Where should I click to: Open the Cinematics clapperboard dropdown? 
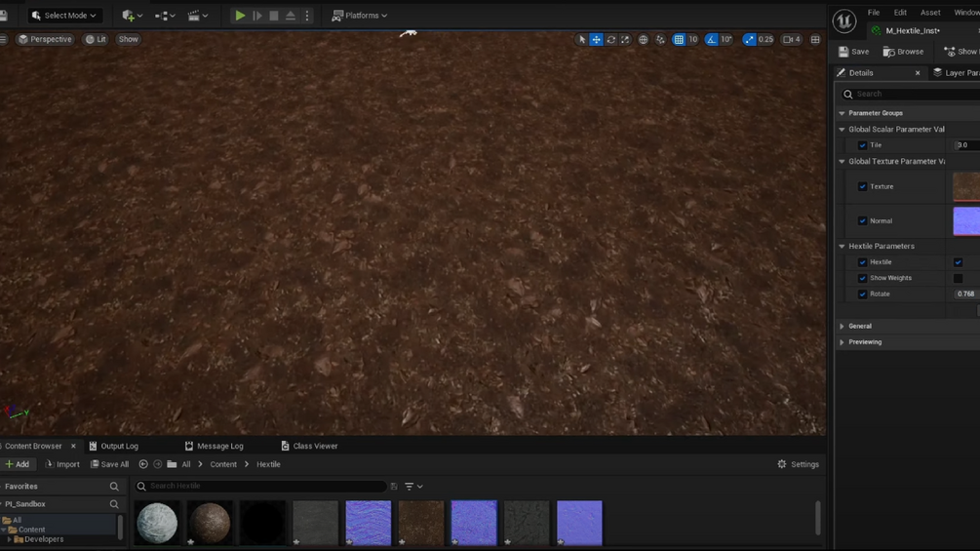[198, 16]
